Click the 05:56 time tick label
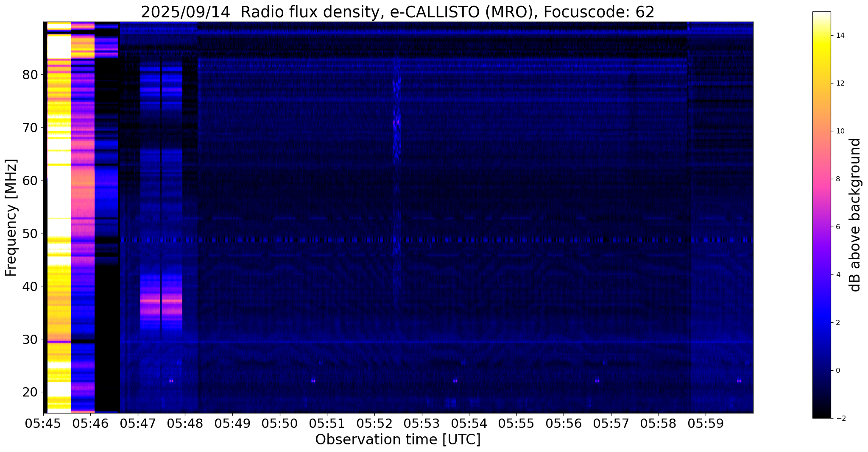Image resolution: width=868 pixels, height=452 pixels. pyautogui.click(x=564, y=424)
